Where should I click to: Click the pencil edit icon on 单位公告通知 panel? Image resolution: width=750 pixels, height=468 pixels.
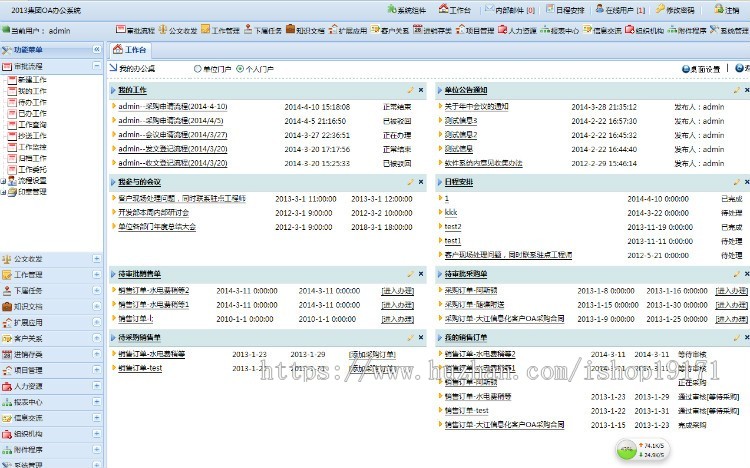pos(737,90)
